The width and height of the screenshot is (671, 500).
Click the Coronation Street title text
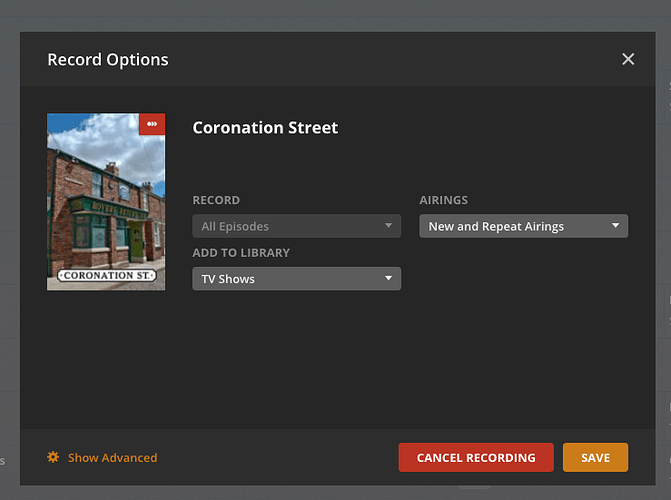265,128
